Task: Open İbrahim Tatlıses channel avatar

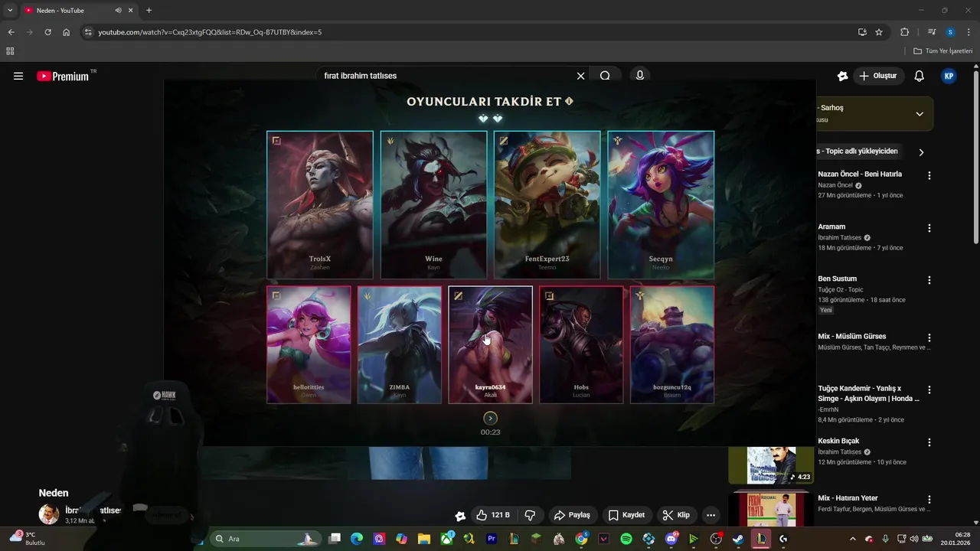Action: [x=49, y=514]
